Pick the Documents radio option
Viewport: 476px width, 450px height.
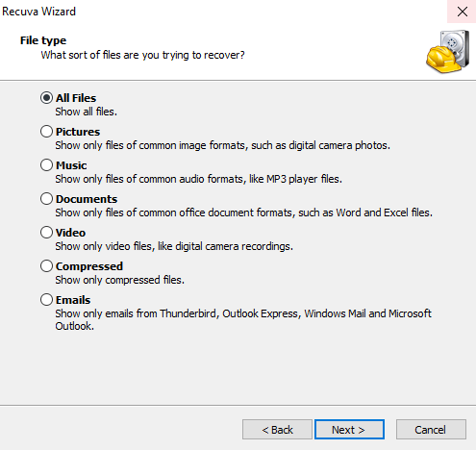point(46,199)
